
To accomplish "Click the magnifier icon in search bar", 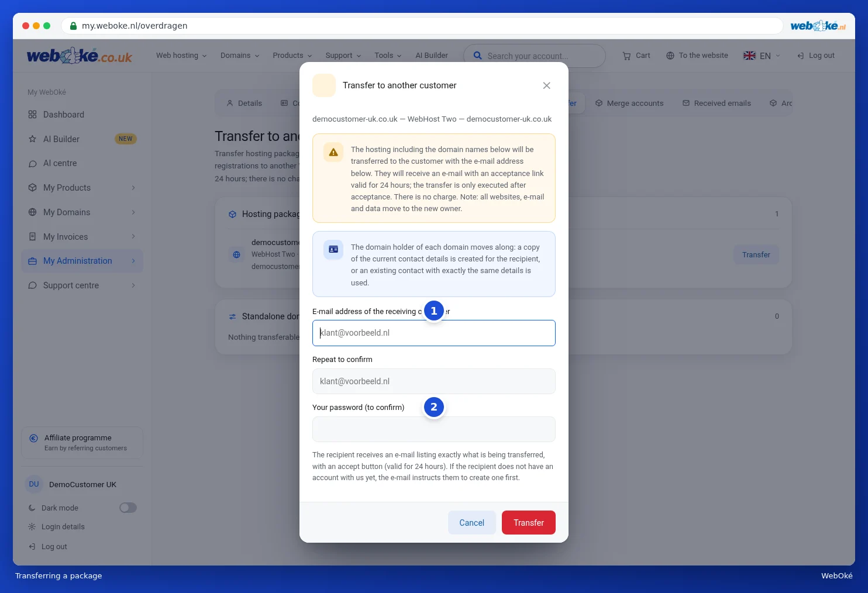I will click(478, 56).
